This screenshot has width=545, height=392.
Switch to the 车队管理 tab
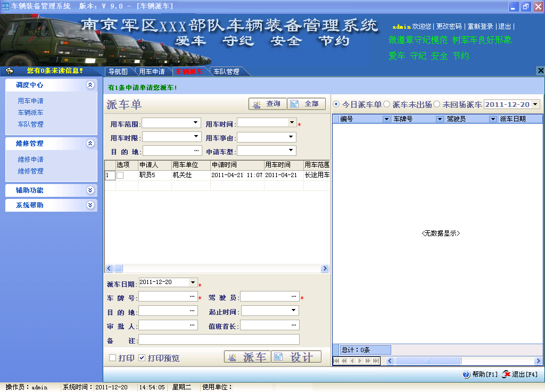click(226, 71)
